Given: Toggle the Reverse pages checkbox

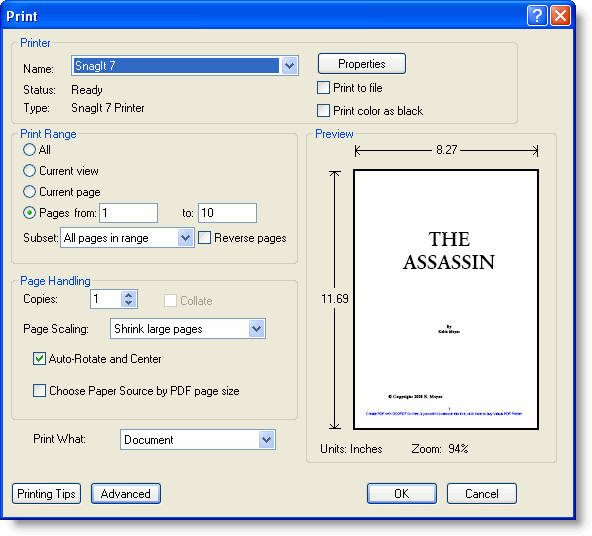Looking at the screenshot, I should click(x=204, y=238).
